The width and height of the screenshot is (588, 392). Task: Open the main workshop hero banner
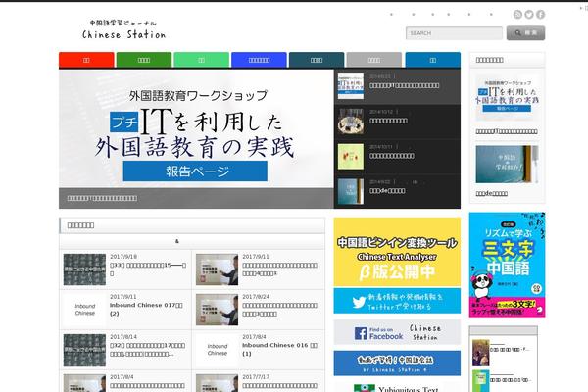coord(196,139)
